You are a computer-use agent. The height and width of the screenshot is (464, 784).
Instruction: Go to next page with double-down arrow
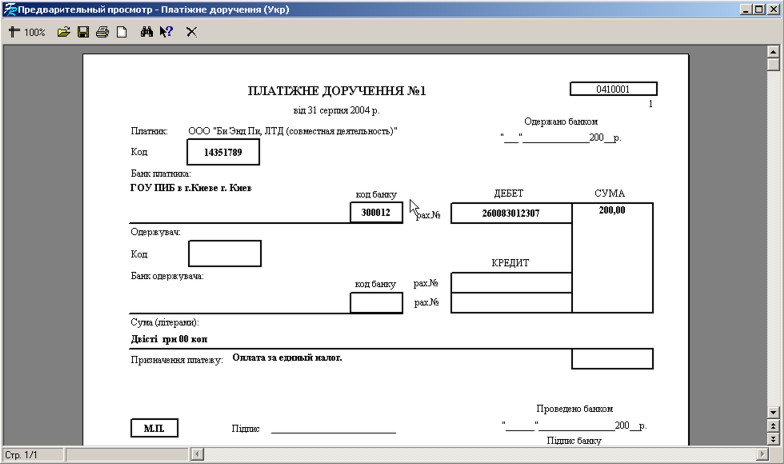point(773,438)
